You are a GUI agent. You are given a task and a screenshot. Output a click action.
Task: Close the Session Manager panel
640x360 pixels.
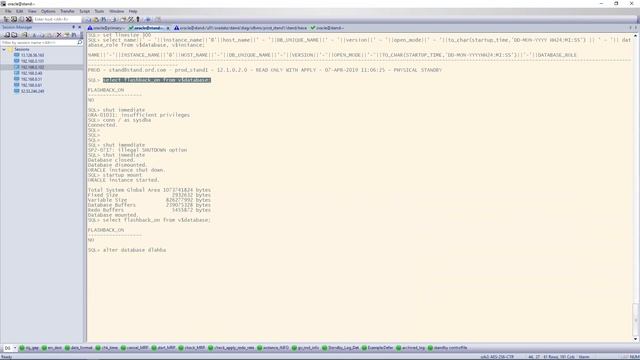tap(80, 27)
